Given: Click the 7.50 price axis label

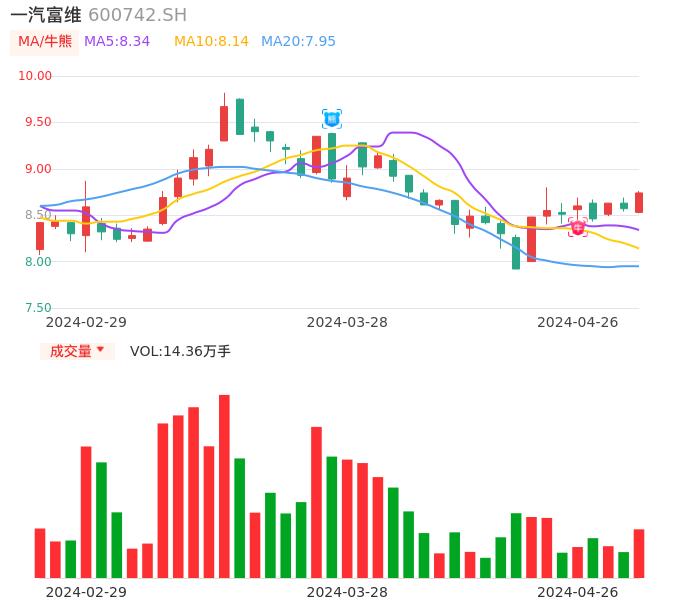Looking at the screenshot, I should coord(38,308).
